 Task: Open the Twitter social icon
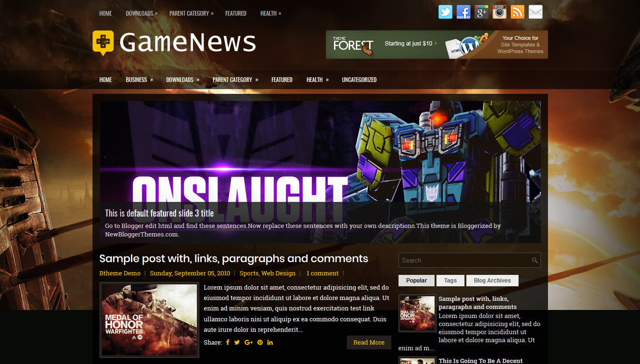click(x=445, y=12)
